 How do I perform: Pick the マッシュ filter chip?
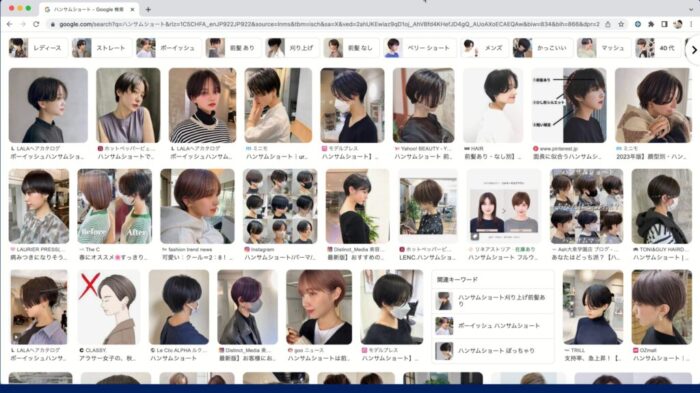[x=603, y=48]
